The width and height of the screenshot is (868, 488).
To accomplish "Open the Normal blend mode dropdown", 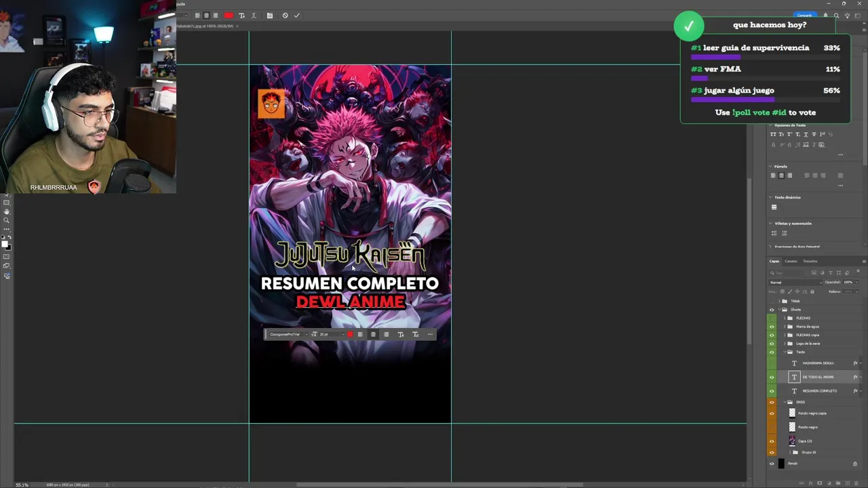I will [796, 282].
